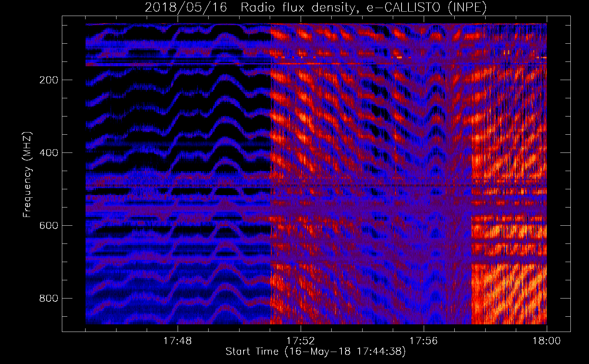Click the 600 frequency tick label
This screenshot has width=589, height=364.
[49, 226]
